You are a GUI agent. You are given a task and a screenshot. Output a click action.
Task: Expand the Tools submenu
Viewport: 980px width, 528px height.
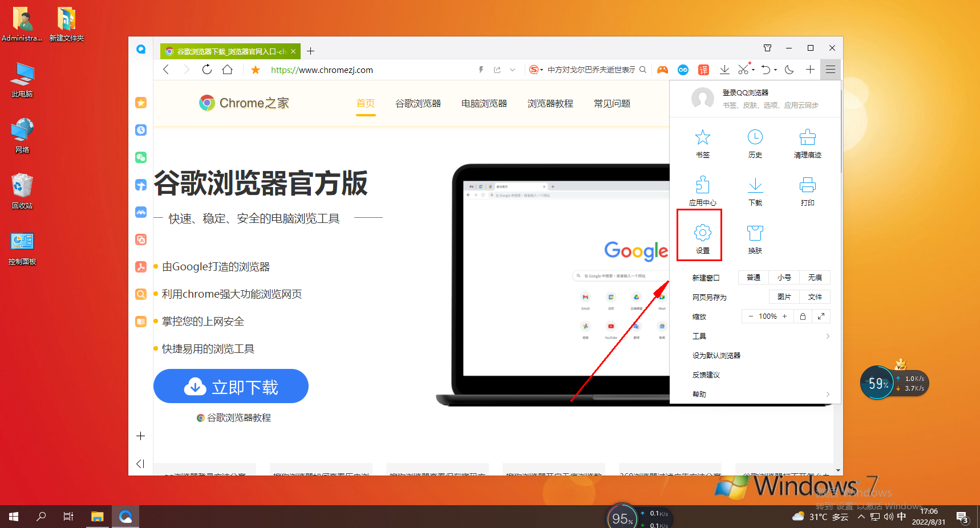tap(760, 336)
